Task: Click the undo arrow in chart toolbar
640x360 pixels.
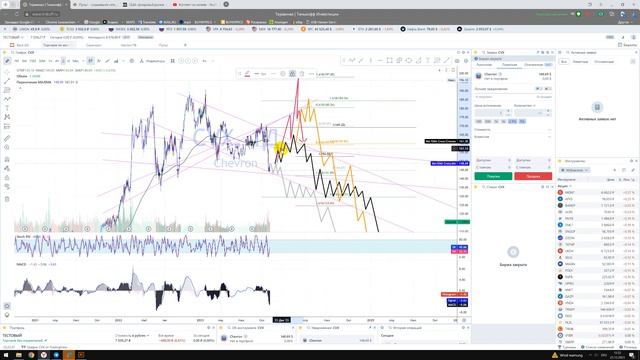Action: coord(204,61)
